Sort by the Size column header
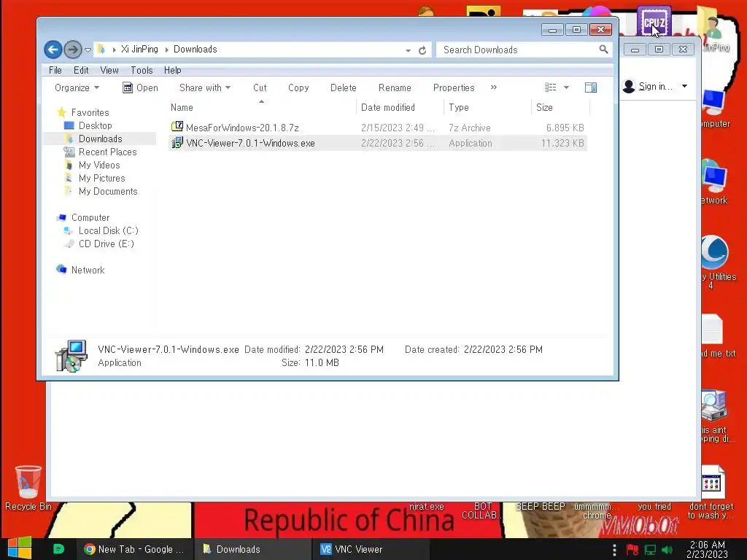The width and height of the screenshot is (747, 560). coord(560,107)
